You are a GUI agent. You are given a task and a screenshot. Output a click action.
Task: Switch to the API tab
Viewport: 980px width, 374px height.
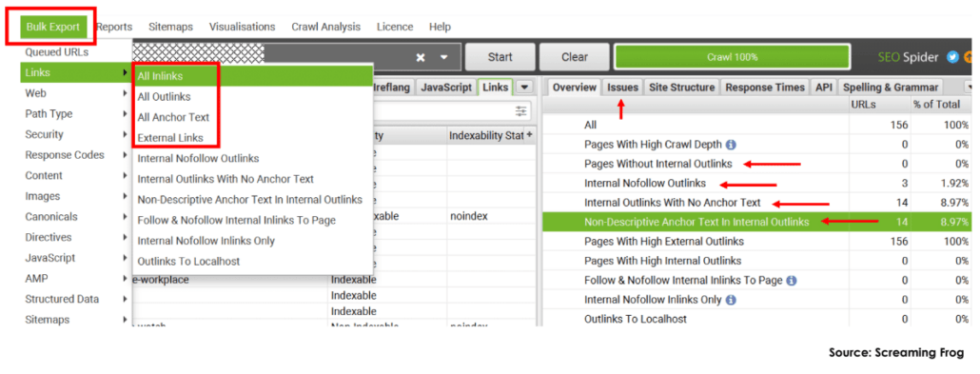823,88
